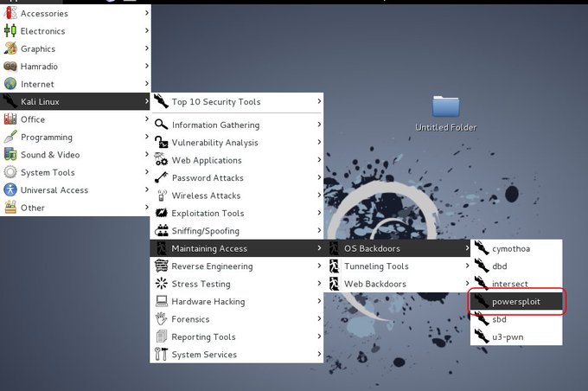The width and height of the screenshot is (588, 391).
Task: Open the Tunneling Tools menu entry
Action: pyautogui.click(x=397, y=266)
